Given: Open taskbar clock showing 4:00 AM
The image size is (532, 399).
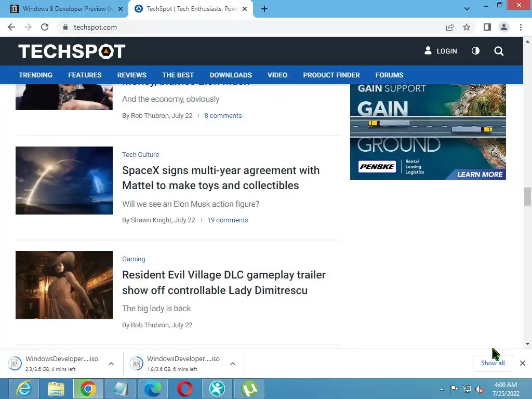Looking at the screenshot, I should click(506, 389).
